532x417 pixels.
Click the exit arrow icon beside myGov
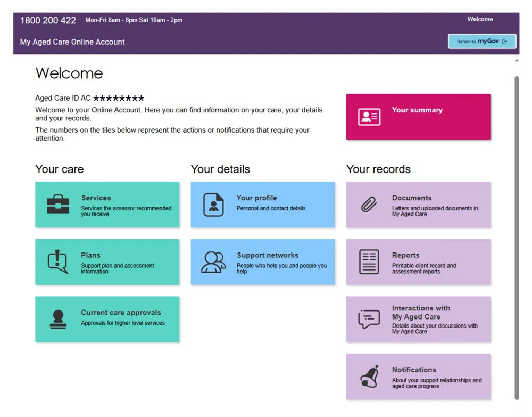pos(505,42)
